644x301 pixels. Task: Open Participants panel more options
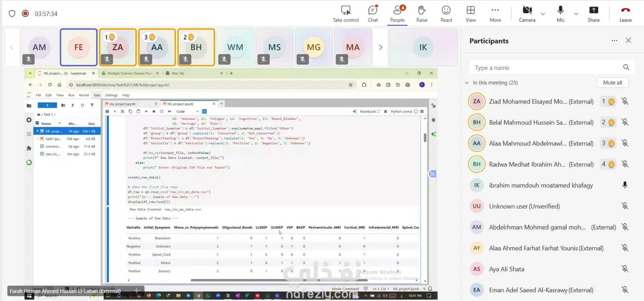(x=614, y=41)
